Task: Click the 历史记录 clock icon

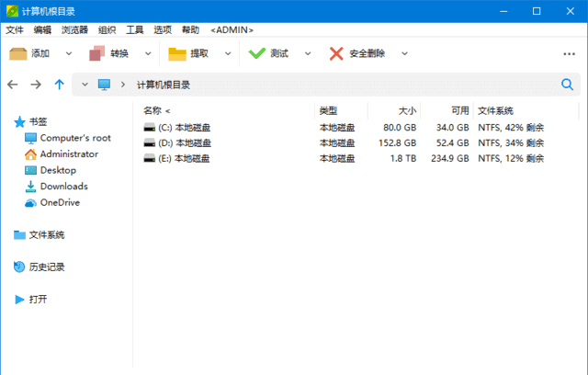Action: click(x=19, y=267)
